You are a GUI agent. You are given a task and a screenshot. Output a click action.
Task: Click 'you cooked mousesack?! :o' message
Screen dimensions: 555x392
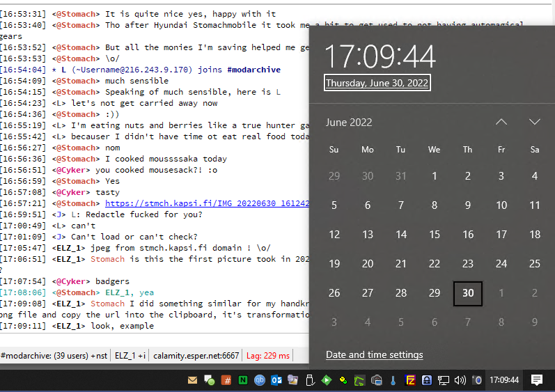[x=156, y=170]
